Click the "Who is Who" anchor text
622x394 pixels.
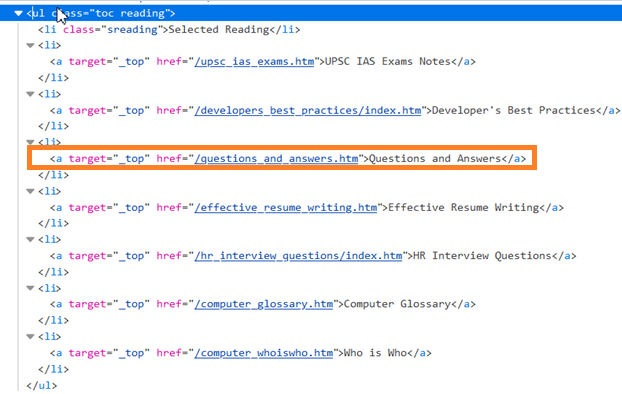coord(375,353)
